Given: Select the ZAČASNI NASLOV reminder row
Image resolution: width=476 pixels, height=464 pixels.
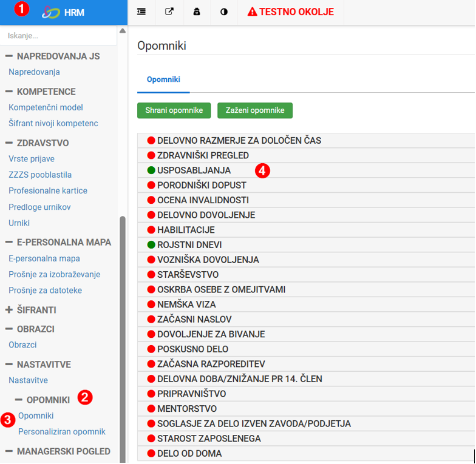Looking at the screenshot, I should tap(306, 319).
